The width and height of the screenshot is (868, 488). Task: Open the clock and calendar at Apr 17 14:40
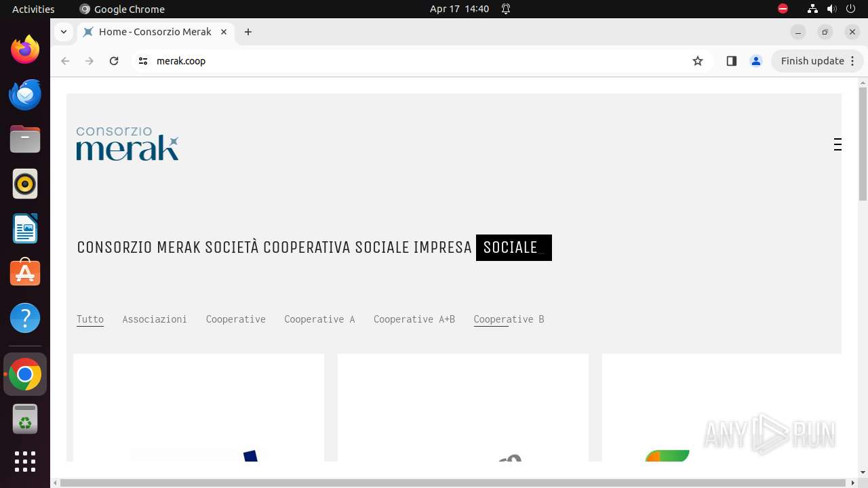(x=459, y=9)
